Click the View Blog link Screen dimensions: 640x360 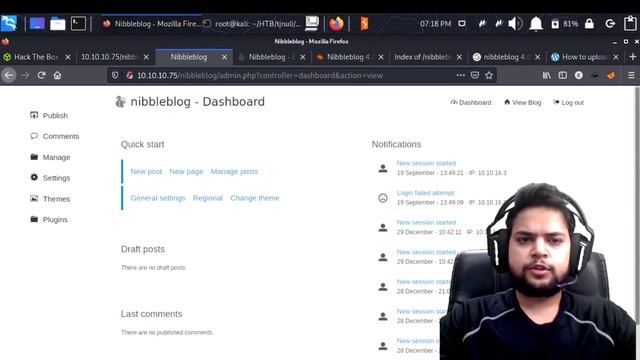(522, 102)
